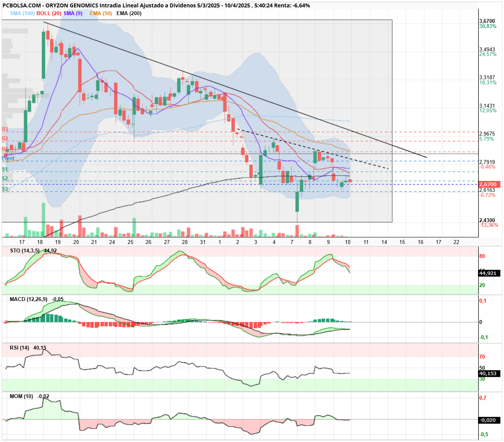504x442 pixels.
Task: Click the black 44,921 stochastic value tag
Action: pos(489,273)
